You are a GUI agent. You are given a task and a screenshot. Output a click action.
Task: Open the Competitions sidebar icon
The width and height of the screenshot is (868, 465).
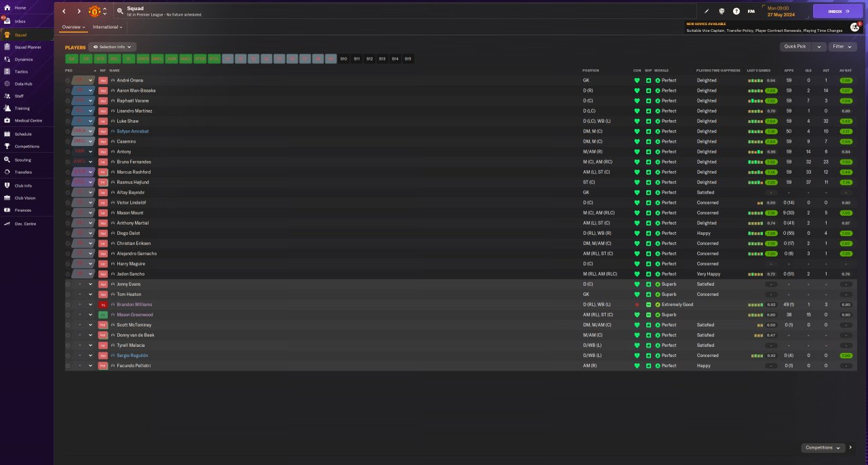[x=7, y=146]
